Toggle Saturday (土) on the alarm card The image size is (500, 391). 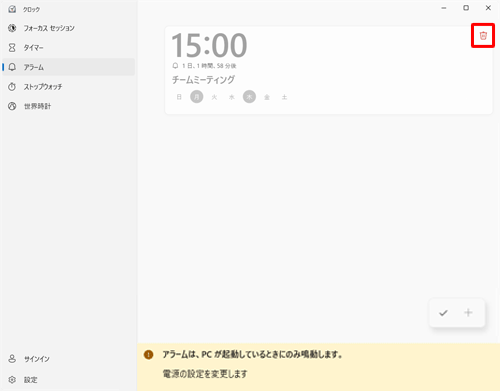click(x=284, y=97)
